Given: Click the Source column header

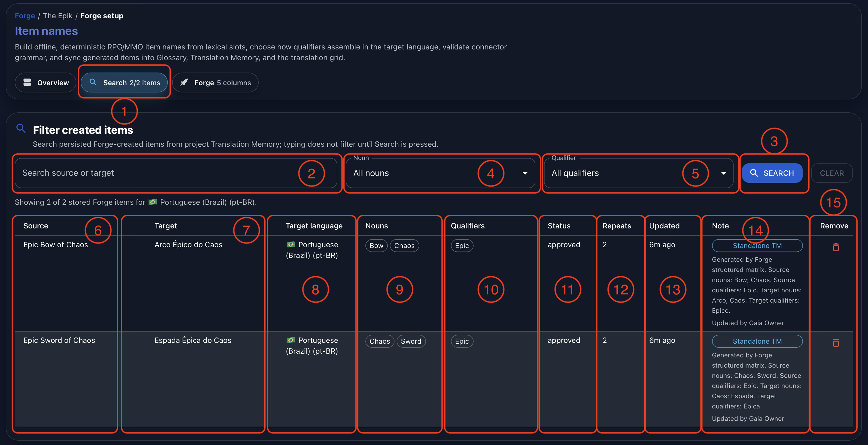Looking at the screenshot, I should [36, 226].
